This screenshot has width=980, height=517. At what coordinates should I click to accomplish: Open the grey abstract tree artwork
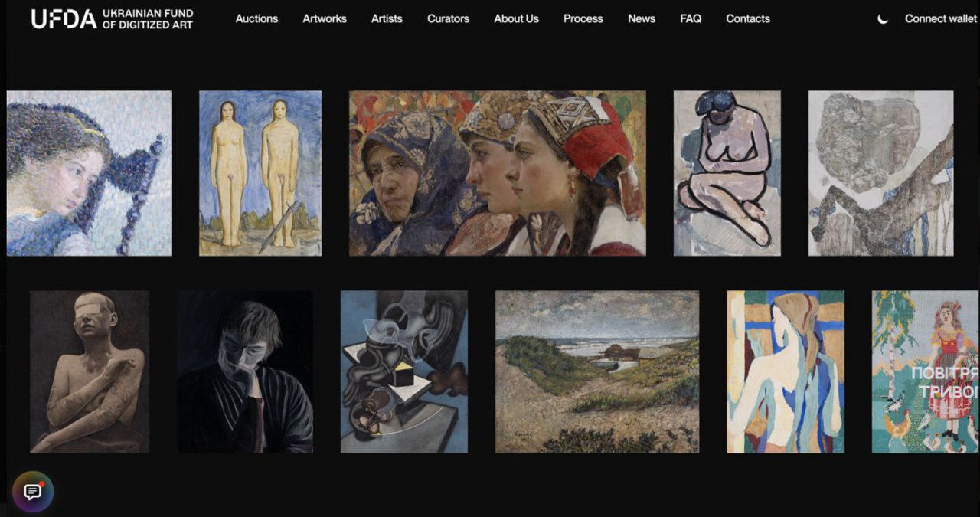coord(881,173)
